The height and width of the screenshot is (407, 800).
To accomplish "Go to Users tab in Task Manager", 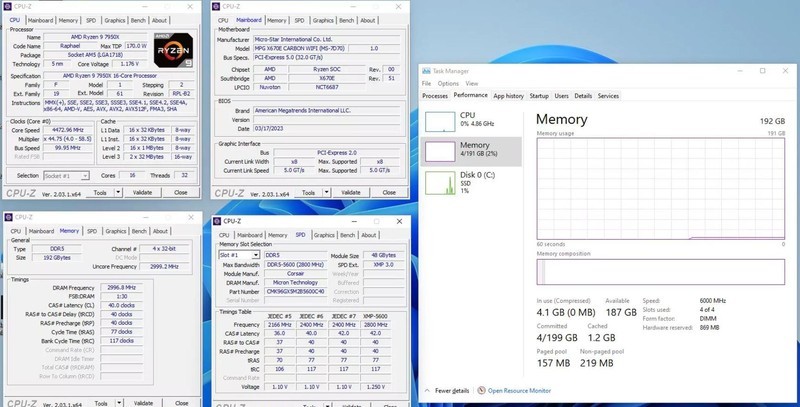I will point(561,96).
